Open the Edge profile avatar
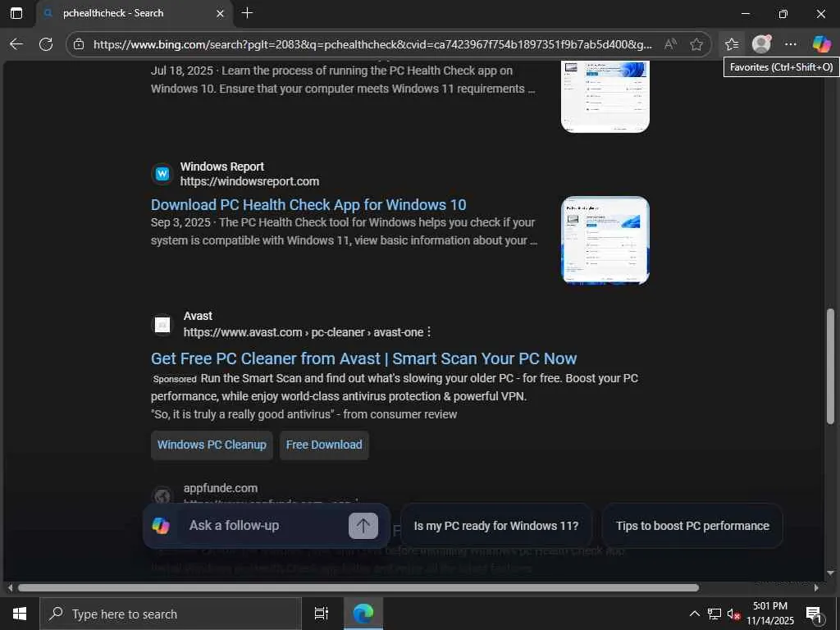This screenshot has height=630, width=840. point(761,44)
